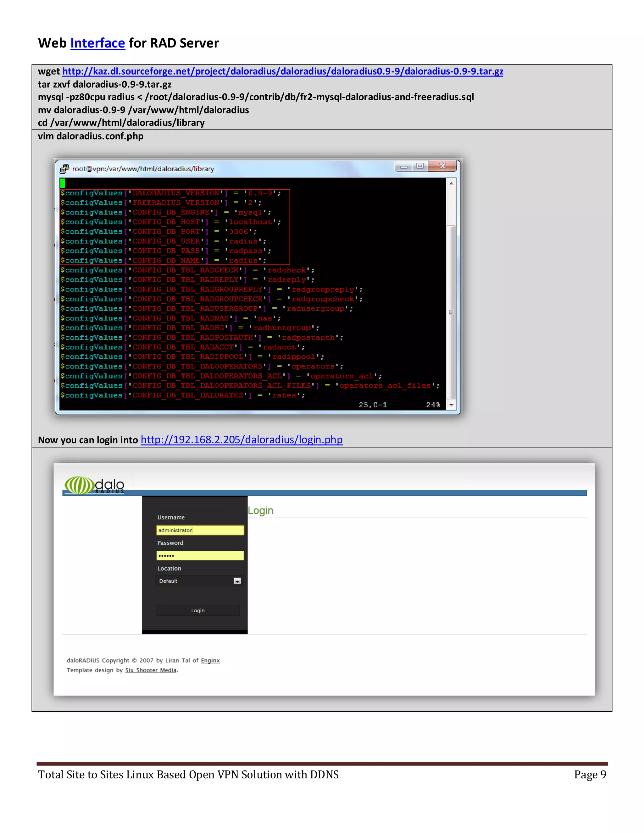This screenshot has height=833, width=644.
Task: Click the terminal title 'root@vpn:/var/www/html/daloradius/library'
Action: [x=143, y=168]
